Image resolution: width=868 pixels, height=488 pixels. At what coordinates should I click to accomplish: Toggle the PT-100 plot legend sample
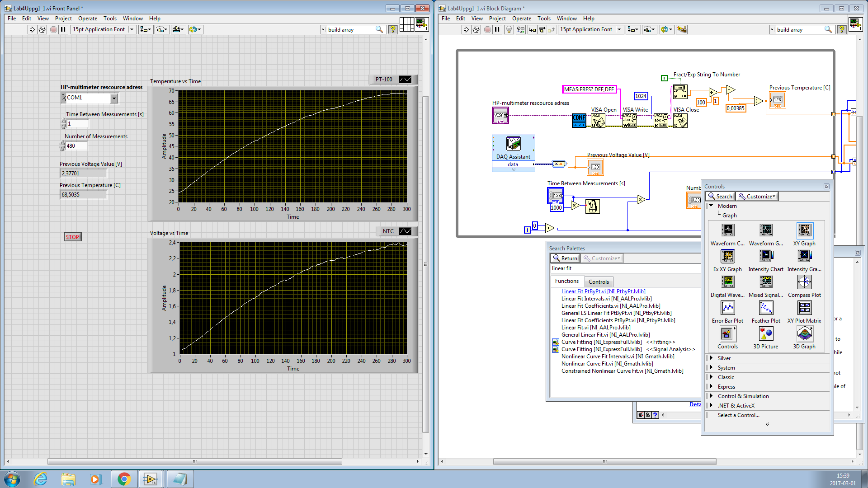(405, 80)
